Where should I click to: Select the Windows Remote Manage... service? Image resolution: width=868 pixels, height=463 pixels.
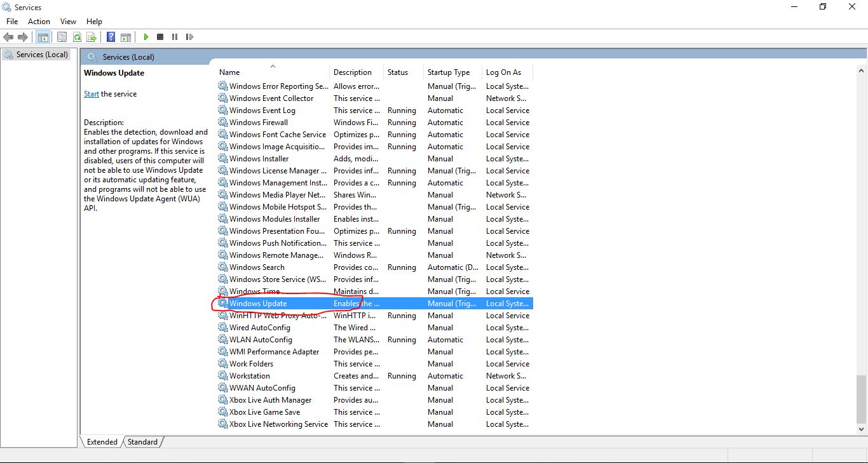pos(375,255)
